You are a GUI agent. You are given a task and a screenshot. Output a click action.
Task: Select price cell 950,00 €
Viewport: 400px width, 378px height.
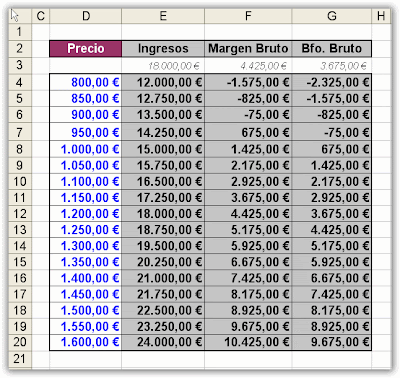point(86,132)
